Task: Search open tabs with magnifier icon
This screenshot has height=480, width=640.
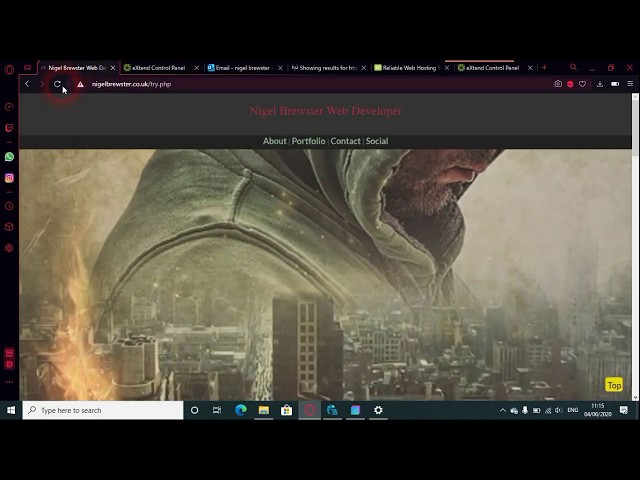Action: pos(573,67)
